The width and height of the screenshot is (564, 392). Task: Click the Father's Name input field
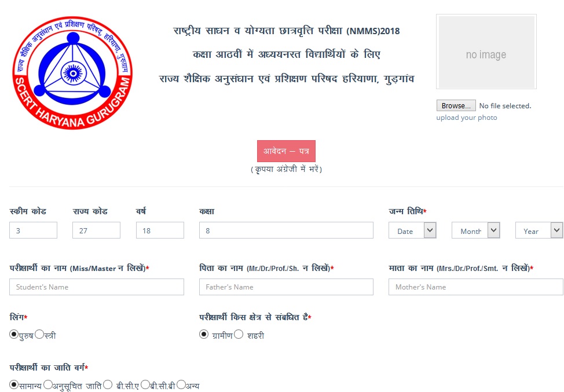(x=286, y=287)
